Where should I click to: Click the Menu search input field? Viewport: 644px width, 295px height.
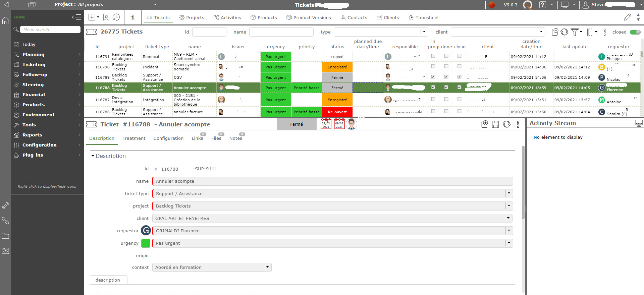point(50,29)
